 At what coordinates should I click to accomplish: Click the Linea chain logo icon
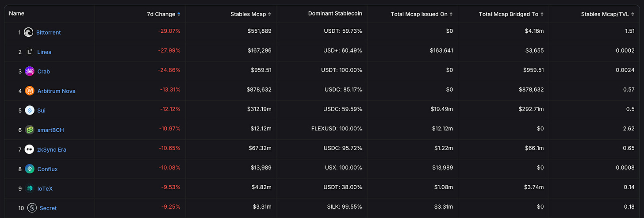30,52
